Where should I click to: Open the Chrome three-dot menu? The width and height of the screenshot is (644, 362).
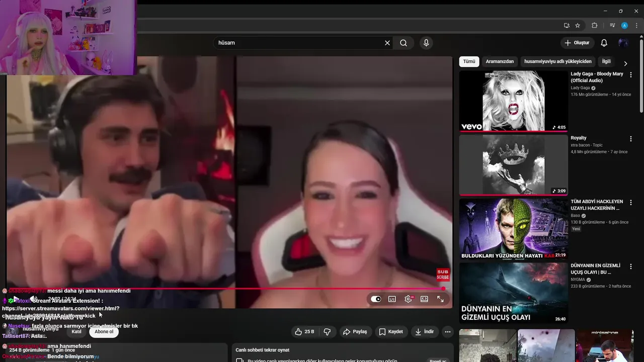636,26
